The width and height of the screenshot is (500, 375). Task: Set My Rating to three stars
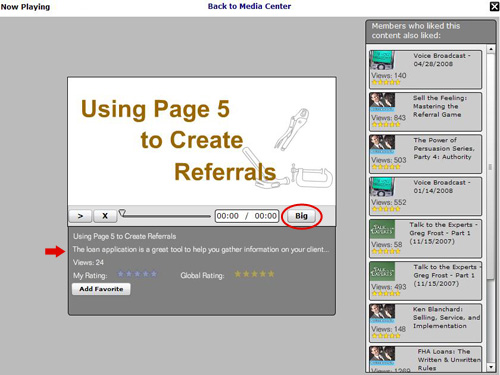pos(137,274)
